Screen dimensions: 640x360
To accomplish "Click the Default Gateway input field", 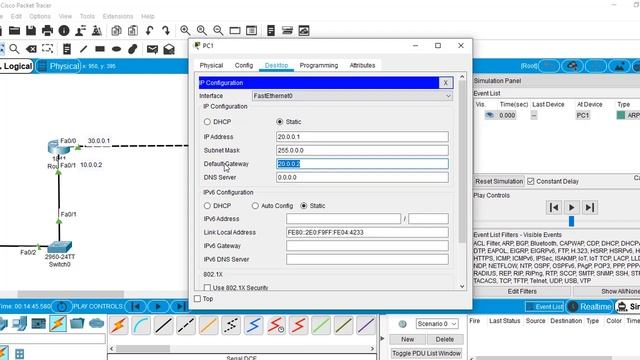I will point(362,164).
